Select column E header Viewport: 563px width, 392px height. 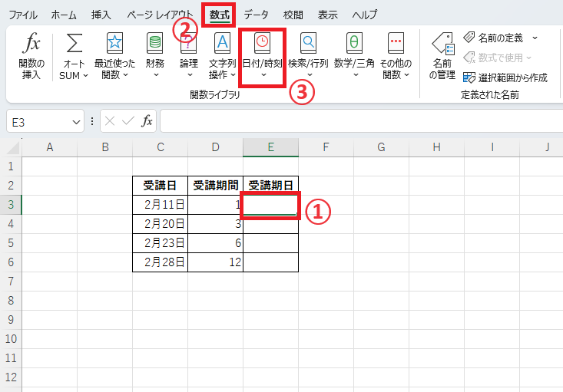click(270, 147)
